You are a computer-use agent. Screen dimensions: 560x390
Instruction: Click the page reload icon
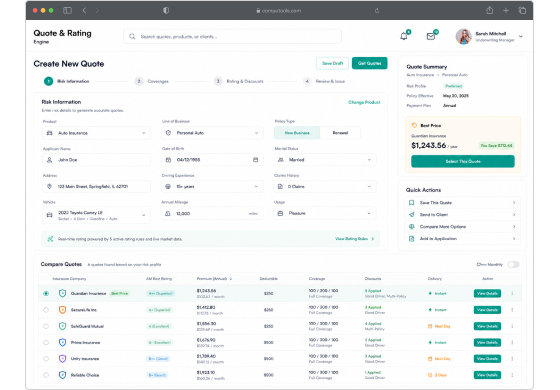tap(377, 11)
